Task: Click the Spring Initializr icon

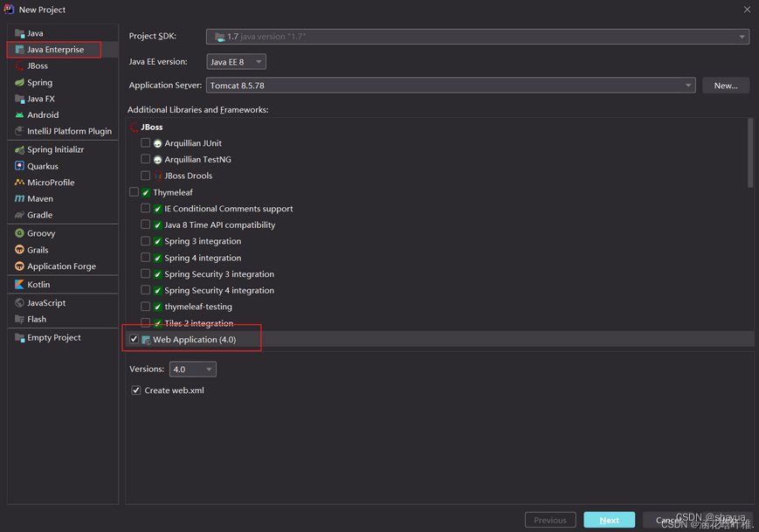Action: coord(19,149)
